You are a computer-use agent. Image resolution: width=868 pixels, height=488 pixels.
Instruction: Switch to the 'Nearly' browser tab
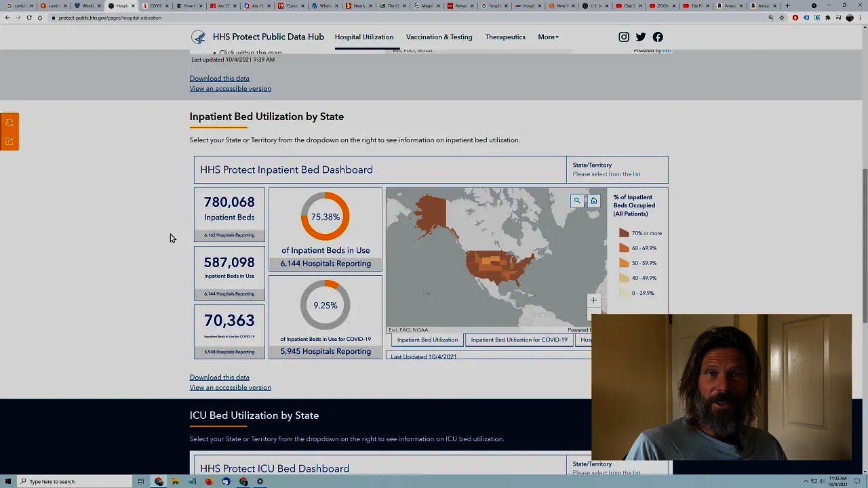click(359, 5)
